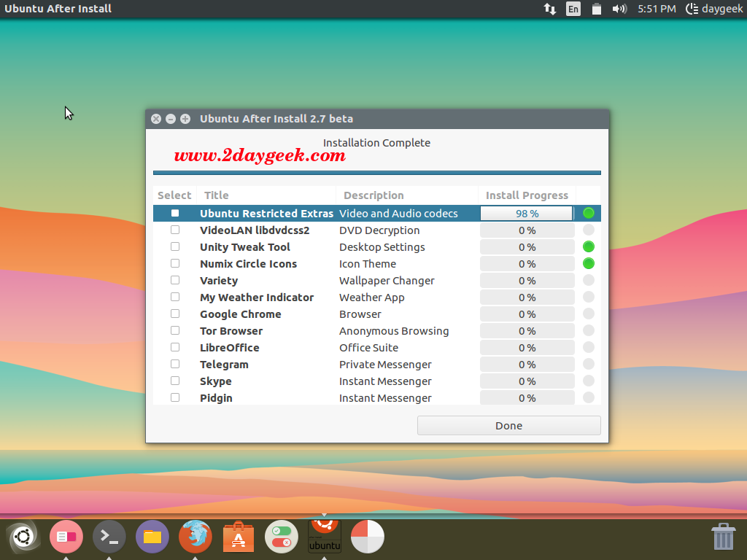Open the network up-down arrows indicator
This screenshot has width=747, height=560.
tap(550, 9)
